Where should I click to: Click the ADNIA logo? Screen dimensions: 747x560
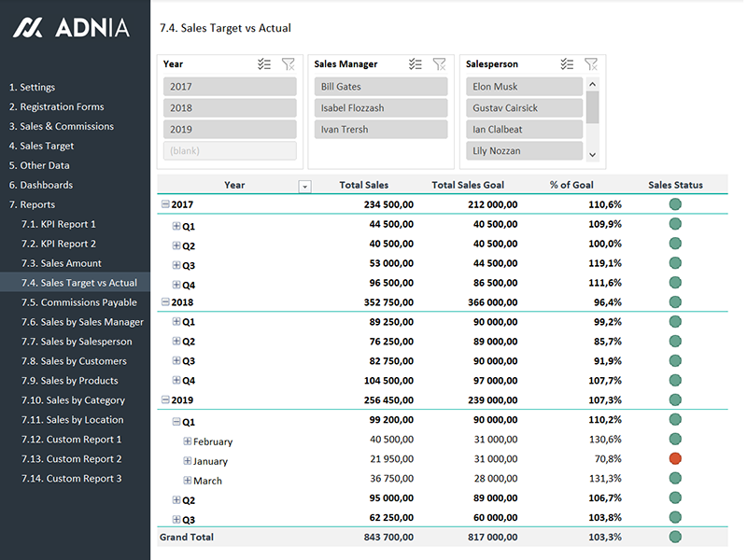coord(71,28)
